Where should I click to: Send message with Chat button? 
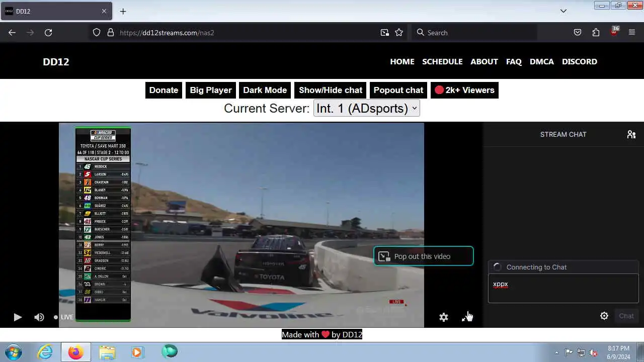click(626, 316)
